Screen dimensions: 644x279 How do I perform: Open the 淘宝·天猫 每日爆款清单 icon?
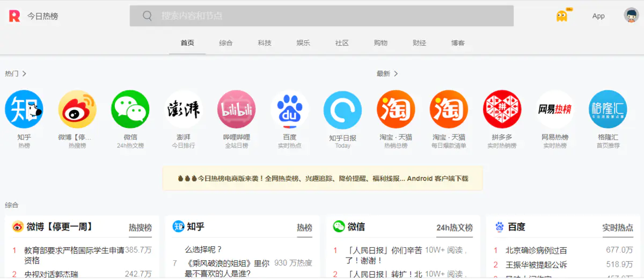(x=449, y=109)
